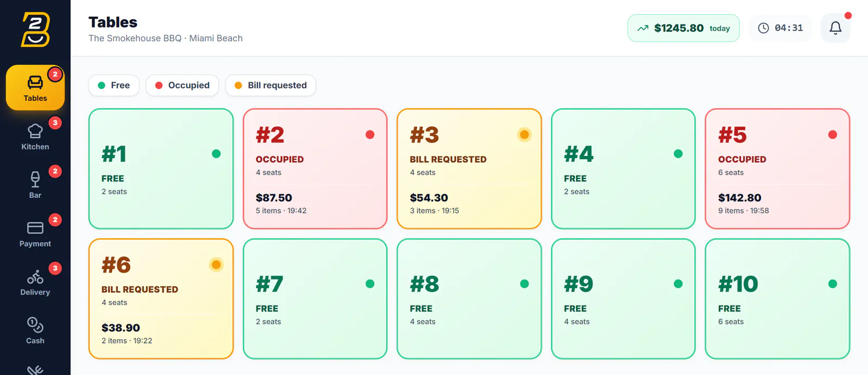Click '2 items · 19:22' text
The height and width of the screenshot is (375, 868).
click(x=127, y=341)
